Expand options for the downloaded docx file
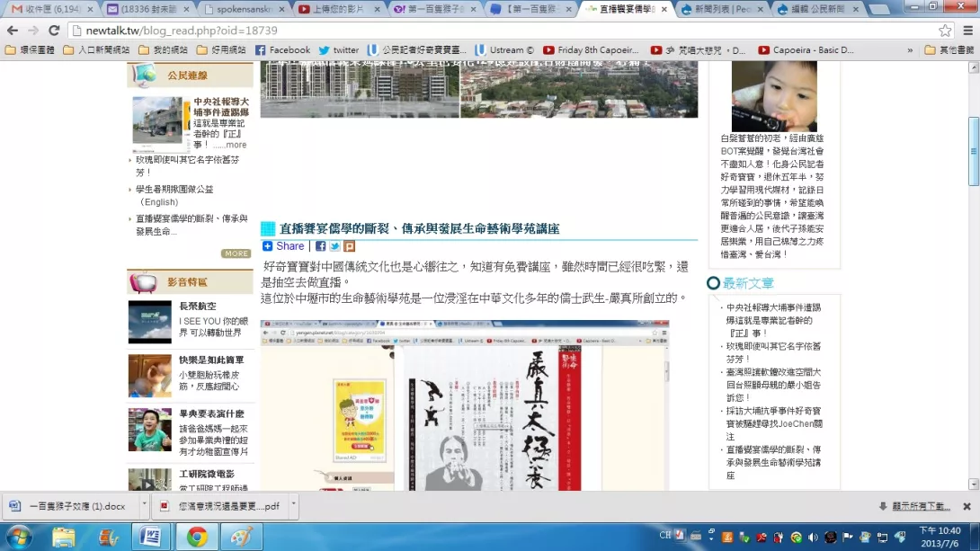Screen dimensions: 980x551 [144, 506]
